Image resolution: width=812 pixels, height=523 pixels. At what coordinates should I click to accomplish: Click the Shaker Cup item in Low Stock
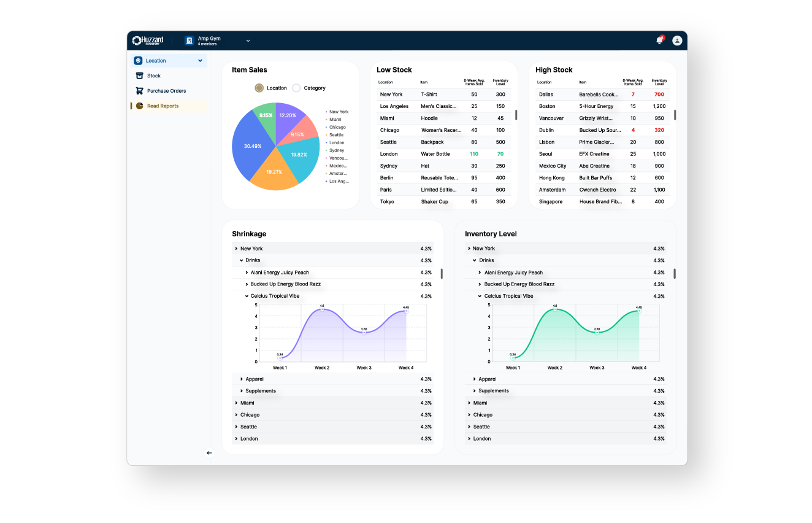point(435,202)
